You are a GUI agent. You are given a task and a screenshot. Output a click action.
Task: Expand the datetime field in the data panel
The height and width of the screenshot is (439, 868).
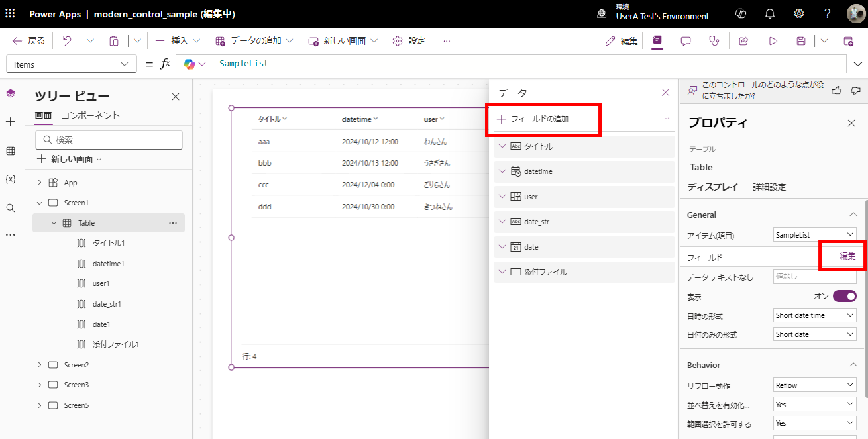[x=502, y=171]
